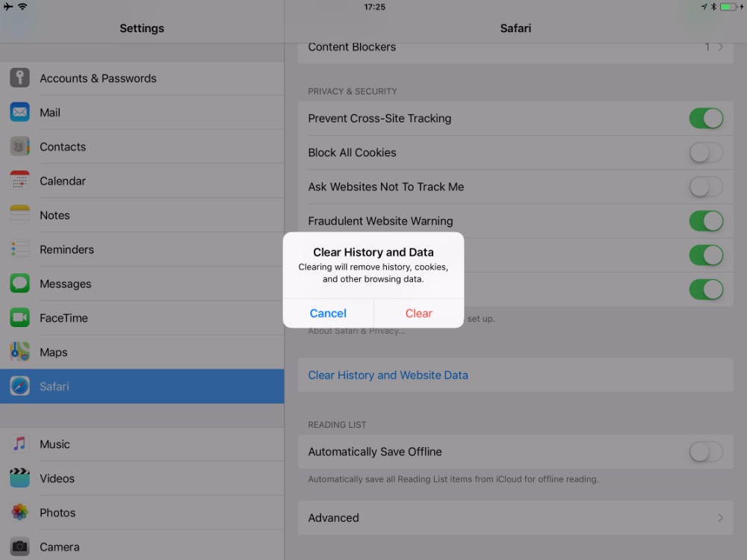Tap the Notes icon
The width and height of the screenshot is (747, 560).
[19, 215]
